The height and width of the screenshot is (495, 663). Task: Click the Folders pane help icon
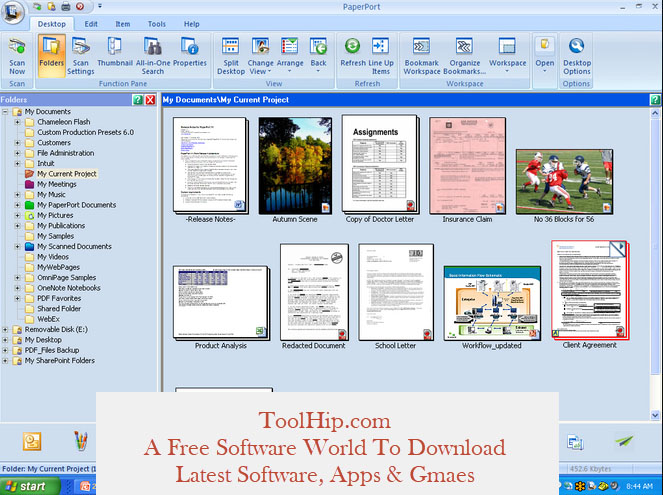click(x=137, y=100)
